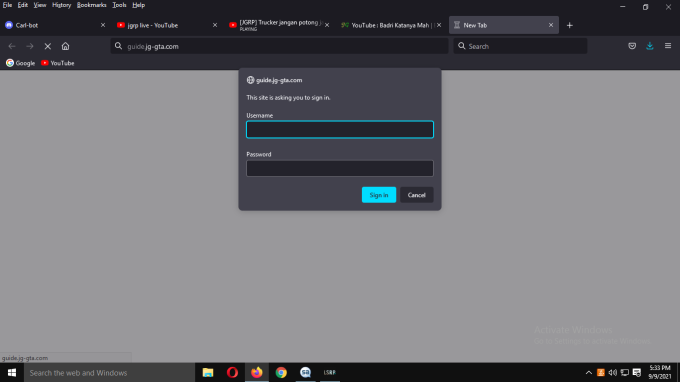The height and width of the screenshot is (382, 680).
Task: Open the Edit menu
Action: coord(23,5)
